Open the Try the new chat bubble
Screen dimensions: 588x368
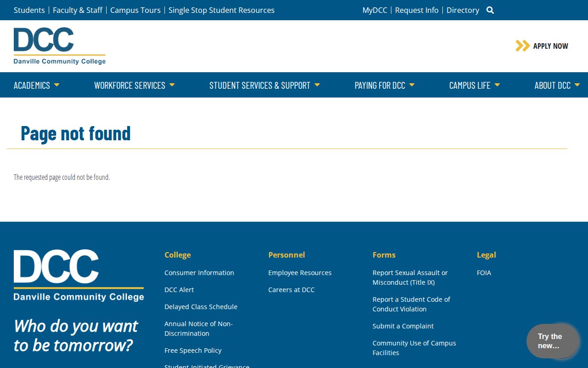click(552, 341)
